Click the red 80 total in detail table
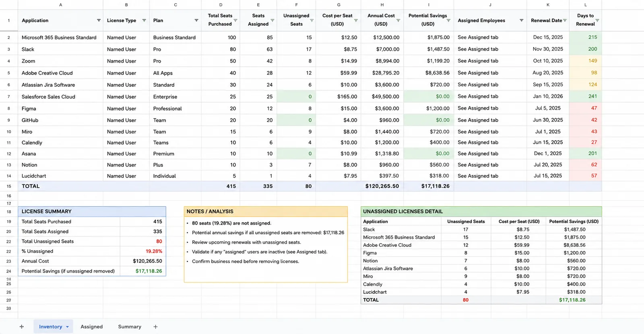Viewport: 644px width, 334px height. [x=465, y=300]
